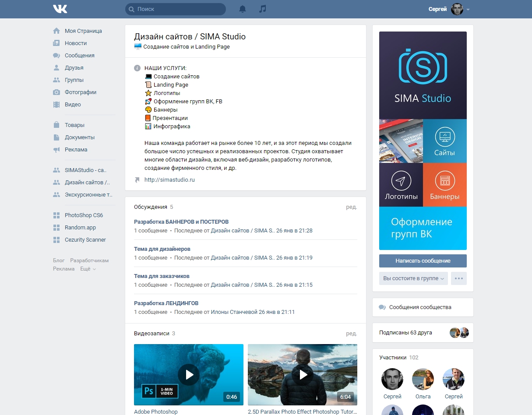Open discussion Разработка БАННЕРОВ и ПОСТЕРОВ

pos(181,222)
